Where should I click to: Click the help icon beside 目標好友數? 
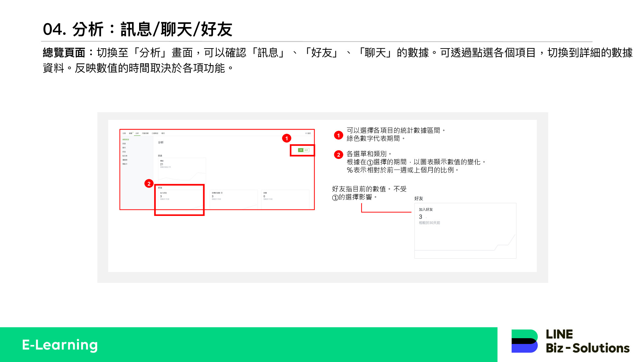(x=222, y=193)
